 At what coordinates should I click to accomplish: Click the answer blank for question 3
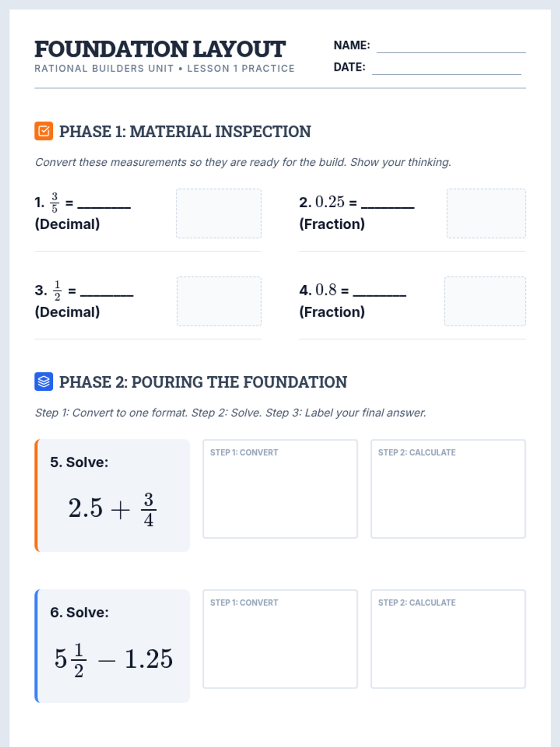tap(107, 292)
